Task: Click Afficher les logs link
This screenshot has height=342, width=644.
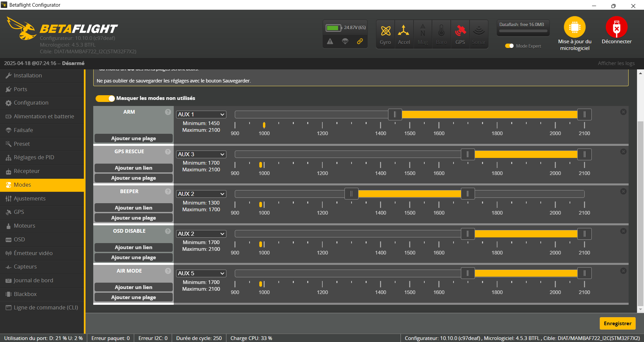Action: point(616,63)
